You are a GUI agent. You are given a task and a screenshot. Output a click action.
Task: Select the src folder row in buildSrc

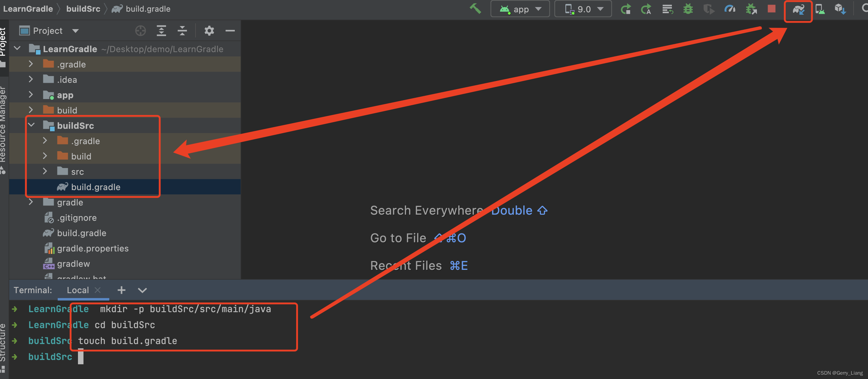tap(125, 172)
